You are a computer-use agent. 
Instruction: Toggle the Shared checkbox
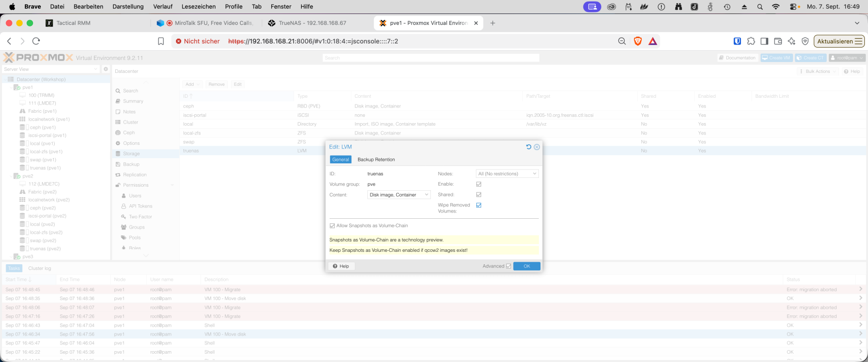(x=478, y=194)
